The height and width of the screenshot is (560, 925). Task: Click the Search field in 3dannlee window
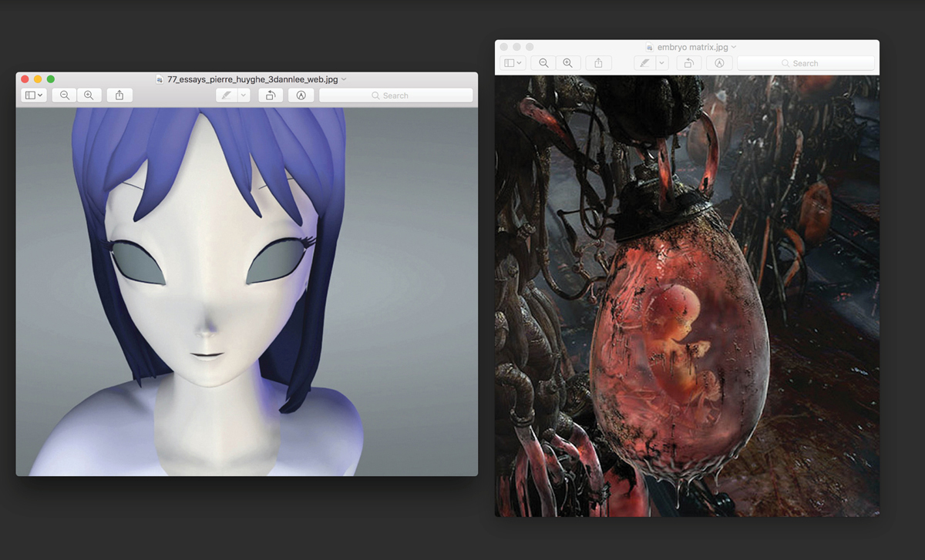pyautogui.click(x=395, y=96)
